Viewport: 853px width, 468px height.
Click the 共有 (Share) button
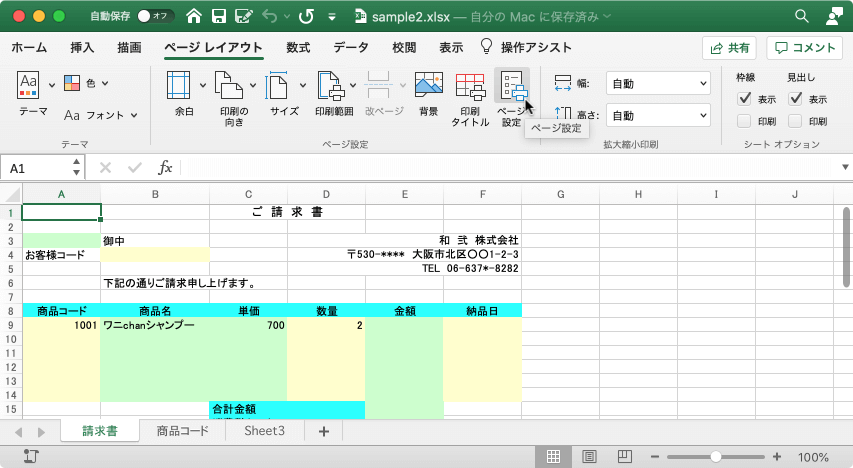click(730, 48)
